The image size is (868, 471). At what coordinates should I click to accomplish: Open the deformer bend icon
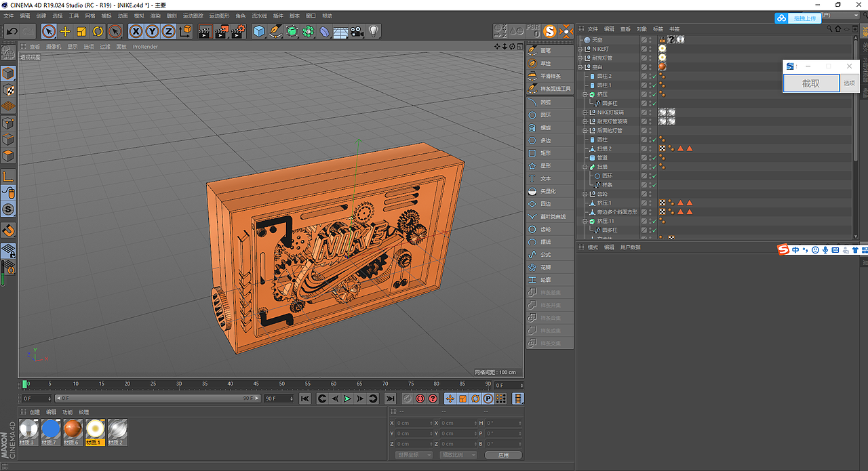325,31
